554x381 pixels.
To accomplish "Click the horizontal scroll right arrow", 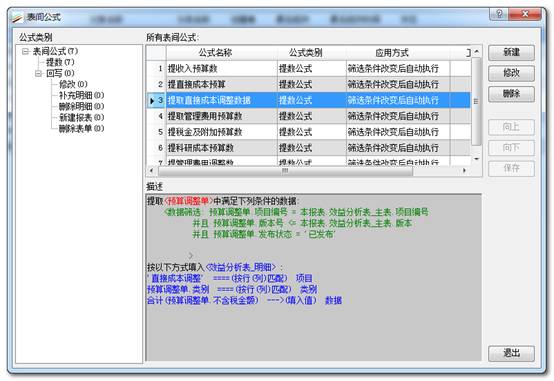I will tap(464, 170).
